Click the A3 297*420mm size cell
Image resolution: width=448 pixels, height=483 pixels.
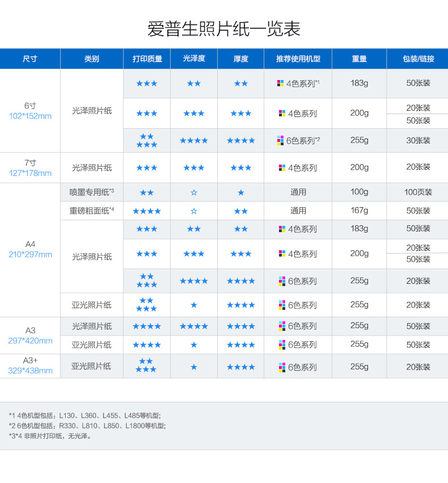(30, 335)
